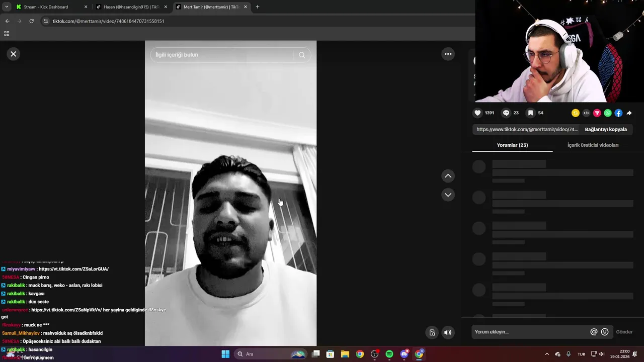Open Task View on taskbar
644x362 pixels.
click(x=315, y=354)
